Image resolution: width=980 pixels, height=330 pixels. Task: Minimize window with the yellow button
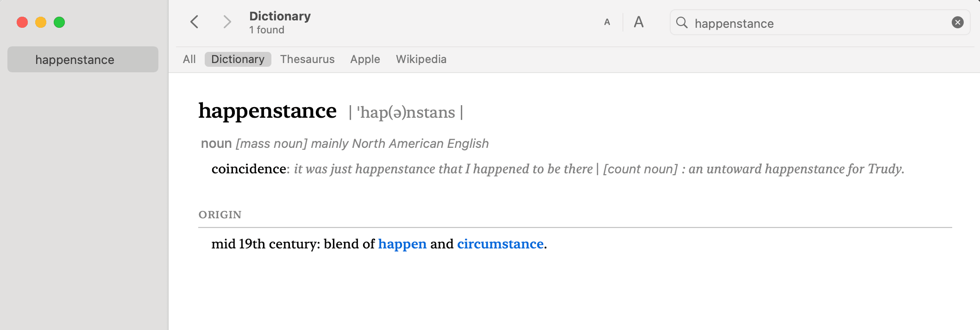click(41, 22)
